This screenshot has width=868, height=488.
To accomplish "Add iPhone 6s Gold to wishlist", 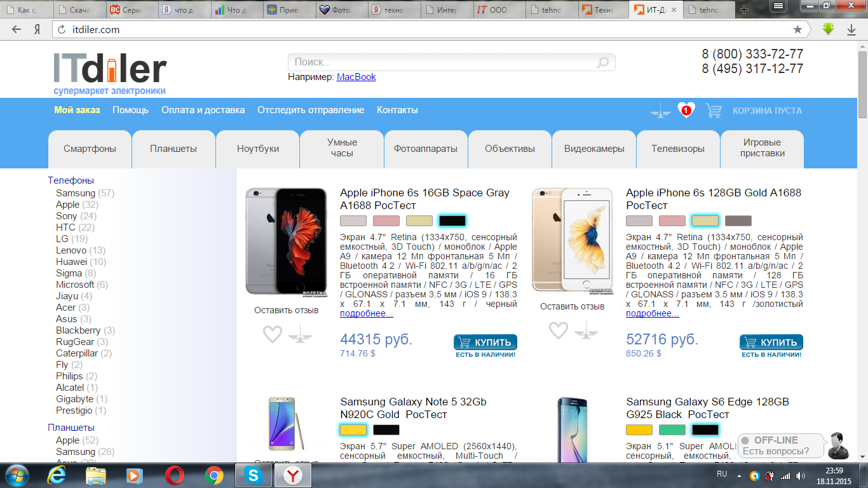I will [x=558, y=330].
